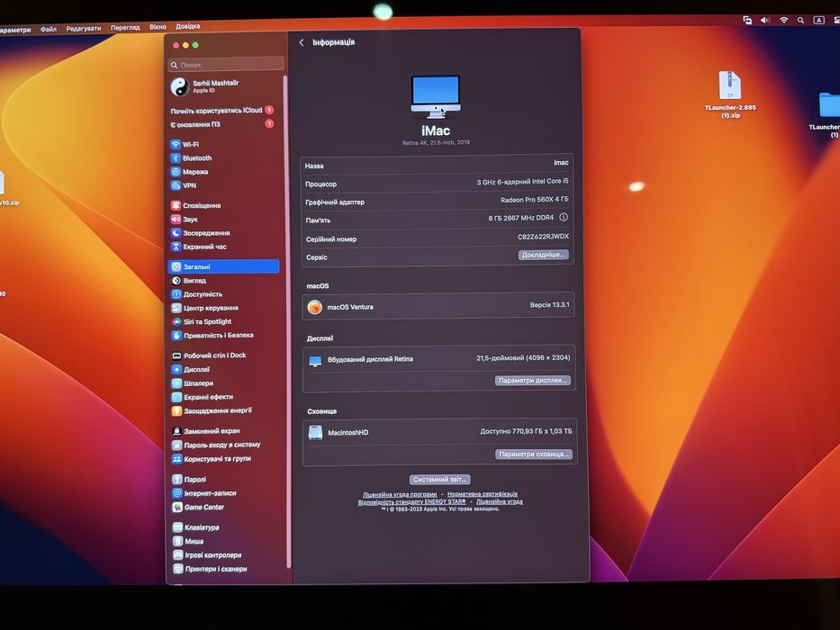This screenshot has height=630, width=840.
Task: Click the memory info icon
Action: pos(564,218)
